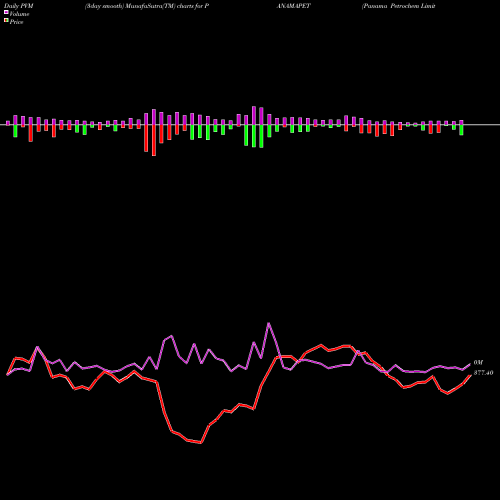Click the magenta Volume legend swatch

[6, 13]
